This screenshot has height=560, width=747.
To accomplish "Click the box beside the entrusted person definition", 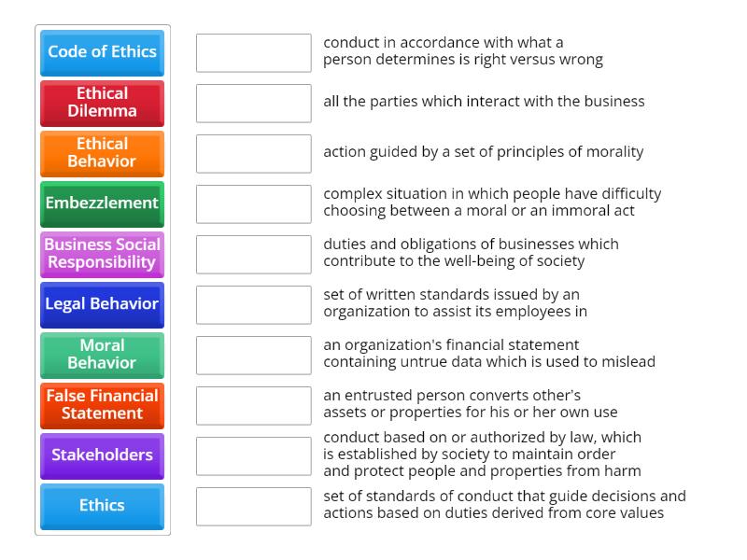I will [253, 405].
